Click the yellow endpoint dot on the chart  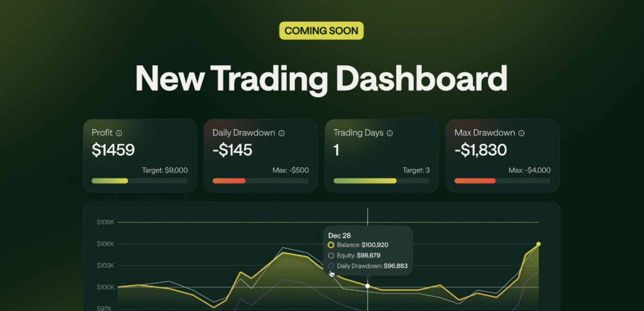539,244
